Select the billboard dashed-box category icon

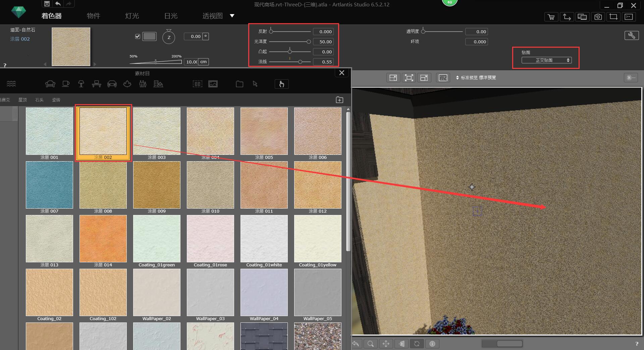198,84
